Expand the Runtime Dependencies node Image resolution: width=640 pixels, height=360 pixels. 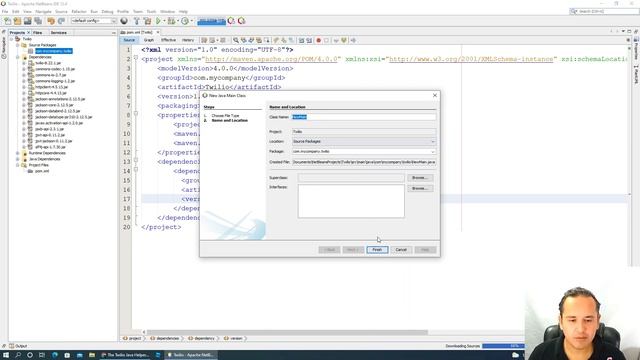[x=18, y=153]
